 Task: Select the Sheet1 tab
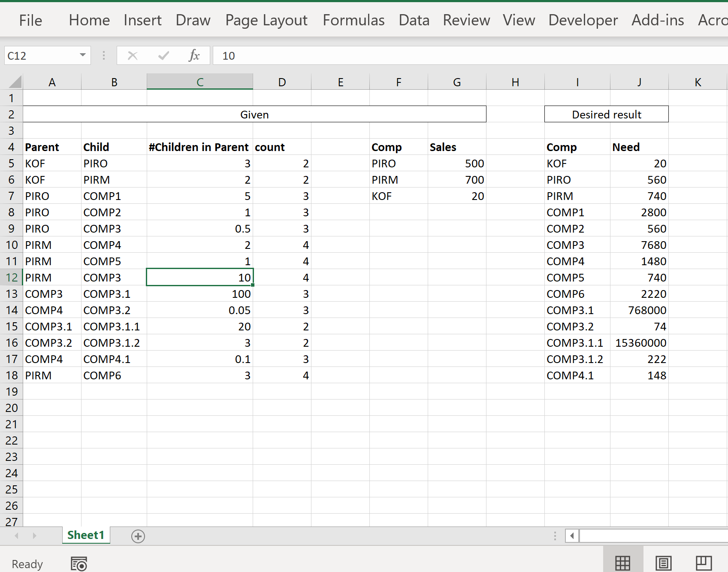86,535
